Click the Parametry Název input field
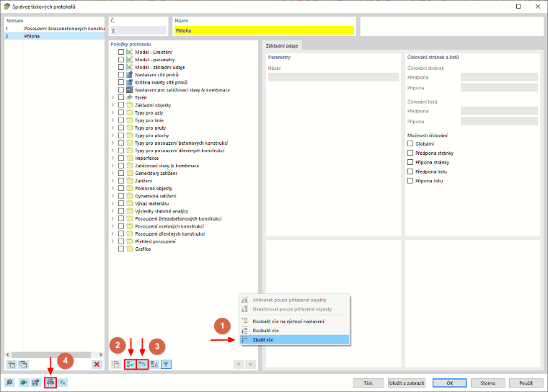Screen dimensions: 548x392 (333, 77)
